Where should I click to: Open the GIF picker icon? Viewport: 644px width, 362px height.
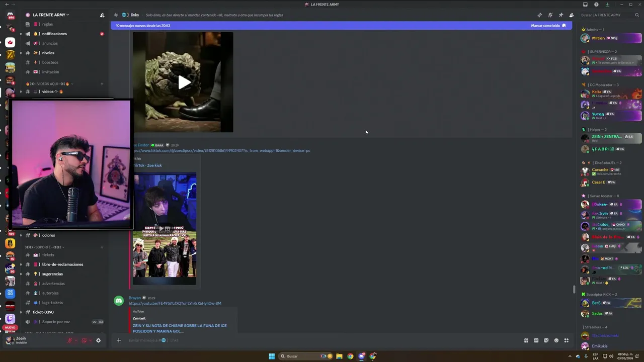pyautogui.click(x=536, y=340)
